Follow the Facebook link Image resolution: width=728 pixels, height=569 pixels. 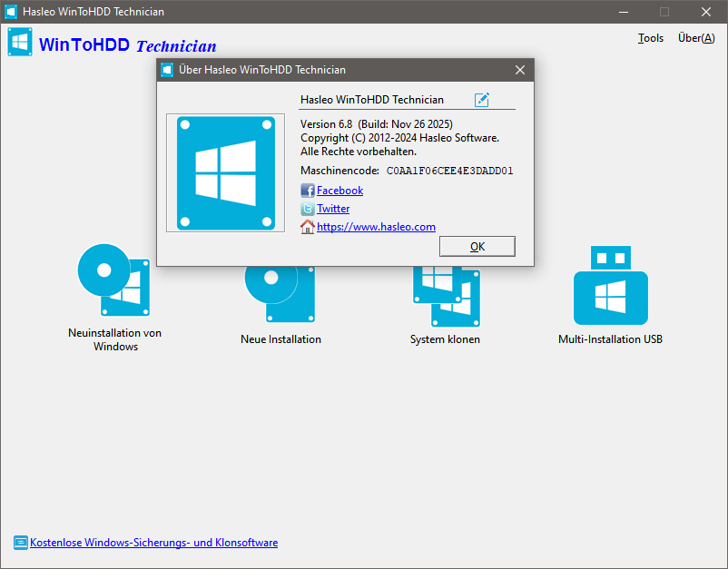[339, 191]
